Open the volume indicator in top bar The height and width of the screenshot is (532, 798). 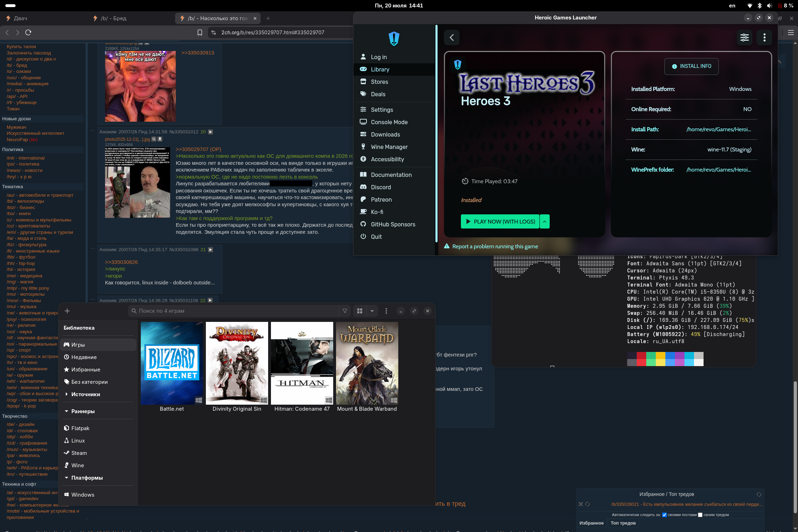pos(769,6)
